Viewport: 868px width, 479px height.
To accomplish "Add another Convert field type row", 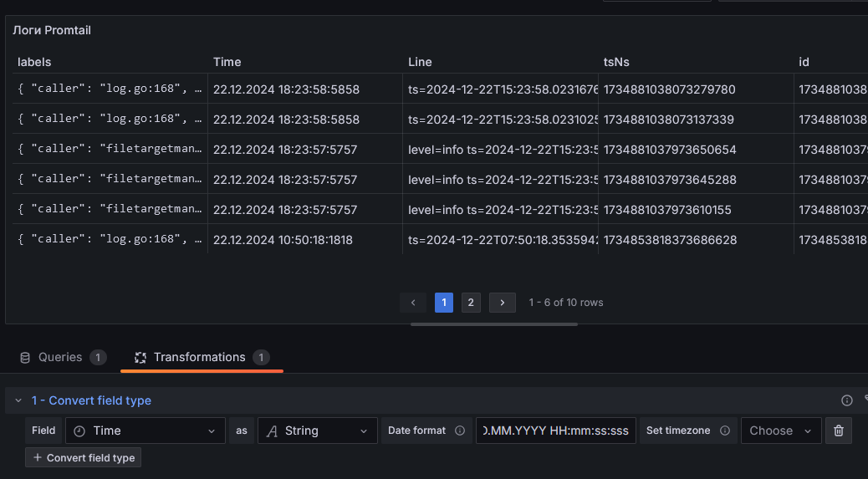I will [x=83, y=457].
